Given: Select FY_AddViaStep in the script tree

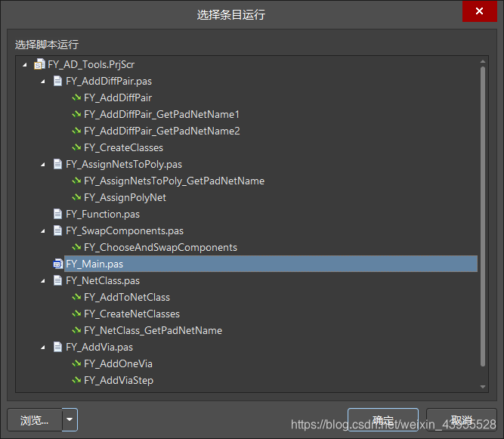Looking at the screenshot, I should pyautogui.click(x=118, y=381).
